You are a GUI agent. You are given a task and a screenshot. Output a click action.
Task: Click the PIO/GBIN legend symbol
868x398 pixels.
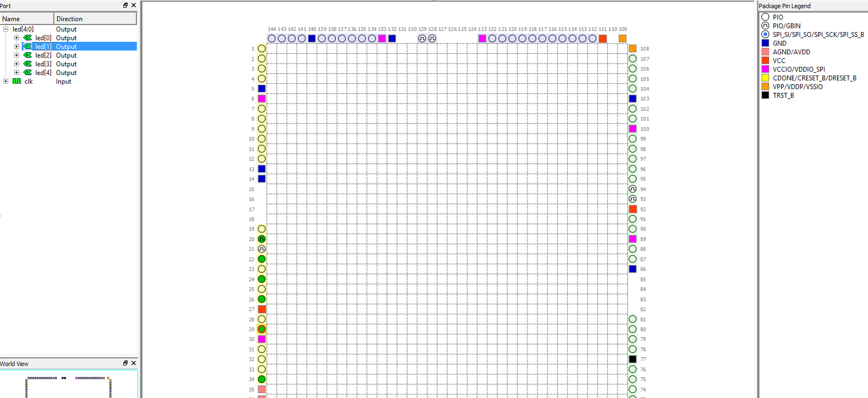tap(765, 26)
